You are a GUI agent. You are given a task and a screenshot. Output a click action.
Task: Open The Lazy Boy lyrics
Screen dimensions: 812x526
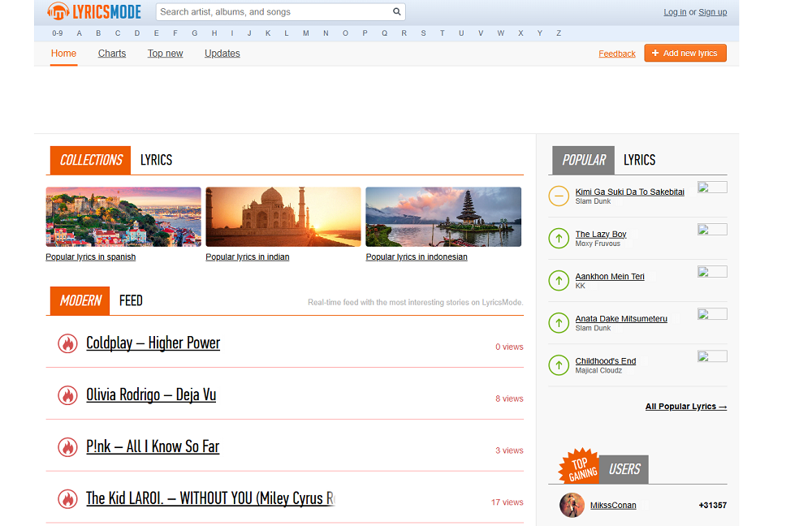pyautogui.click(x=601, y=234)
